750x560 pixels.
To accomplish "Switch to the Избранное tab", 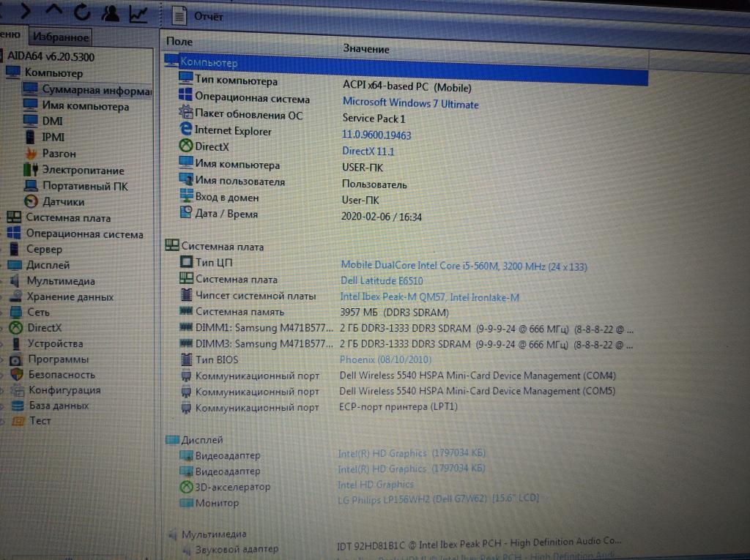I will 60,37.
